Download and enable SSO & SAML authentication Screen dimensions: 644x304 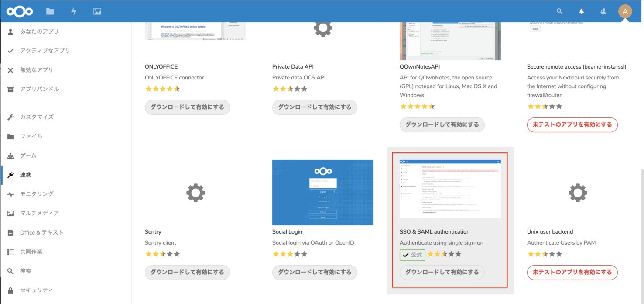click(x=442, y=272)
